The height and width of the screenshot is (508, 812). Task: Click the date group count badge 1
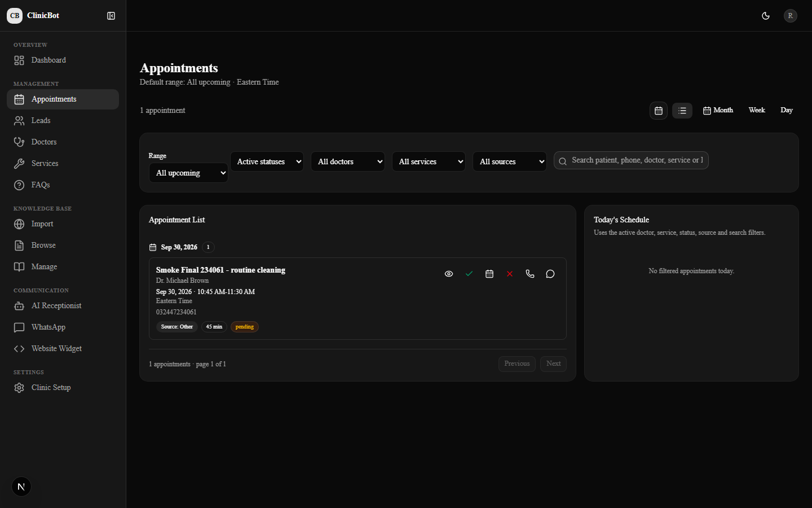pos(208,247)
